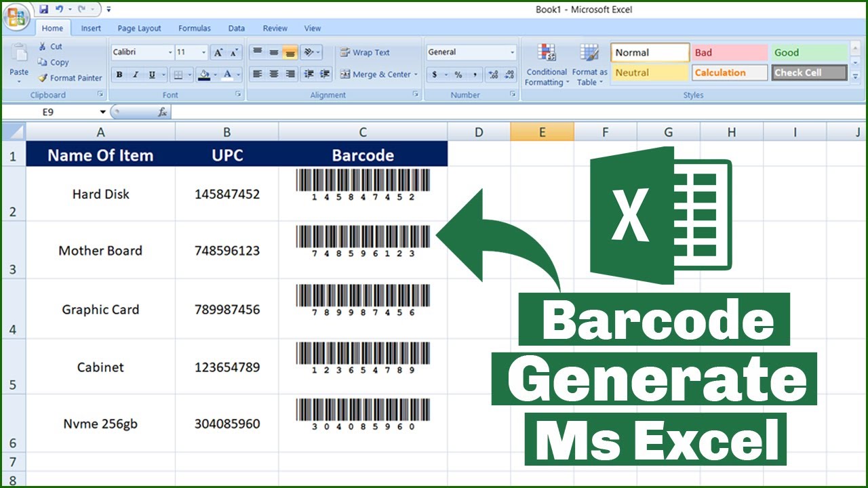Select column E header

coord(542,131)
